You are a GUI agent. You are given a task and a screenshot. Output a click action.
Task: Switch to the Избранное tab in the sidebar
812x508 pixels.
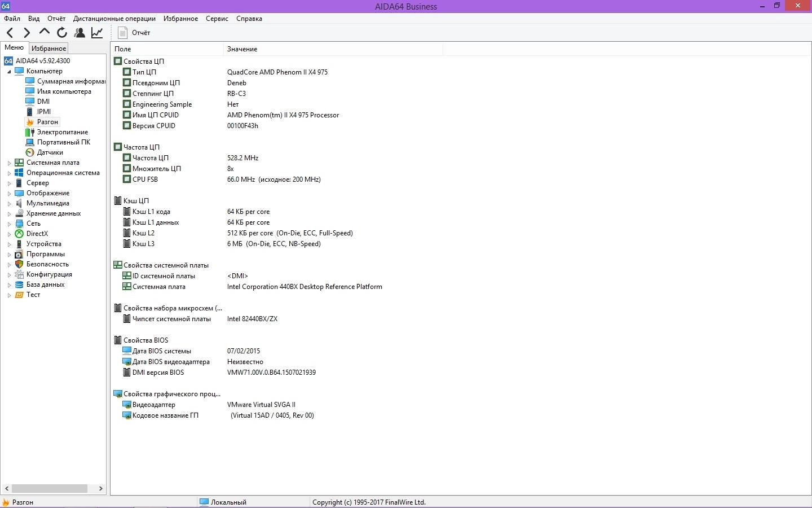pos(48,49)
